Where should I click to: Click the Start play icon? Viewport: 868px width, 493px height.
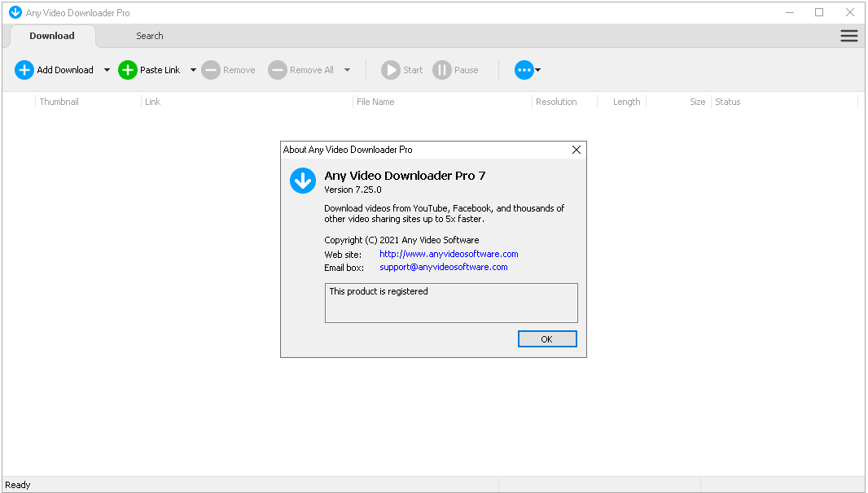(x=390, y=70)
